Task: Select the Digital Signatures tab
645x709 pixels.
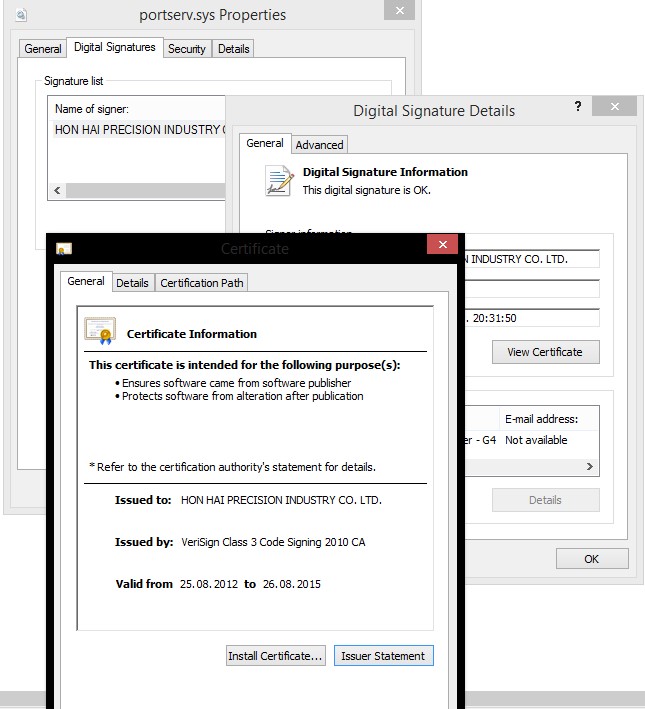Action: [115, 47]
